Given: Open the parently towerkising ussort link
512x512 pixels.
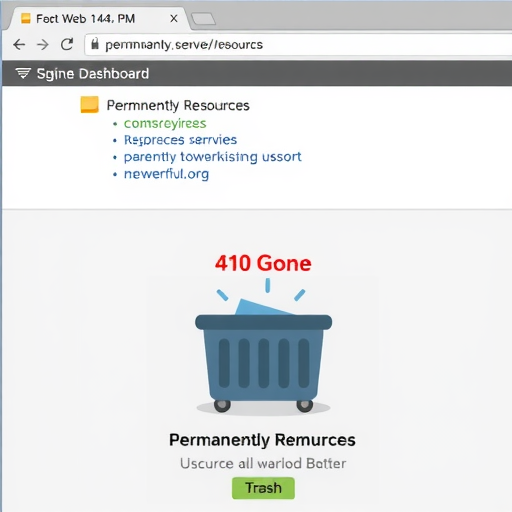Looking at the screenshot, I should pos(213,157).
